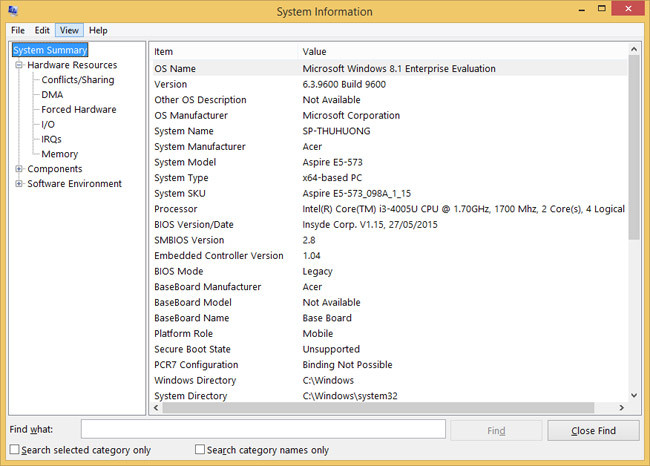Enable Search selected category only checkbox
This screenshot has width=650, height=466.
(14, 450)
